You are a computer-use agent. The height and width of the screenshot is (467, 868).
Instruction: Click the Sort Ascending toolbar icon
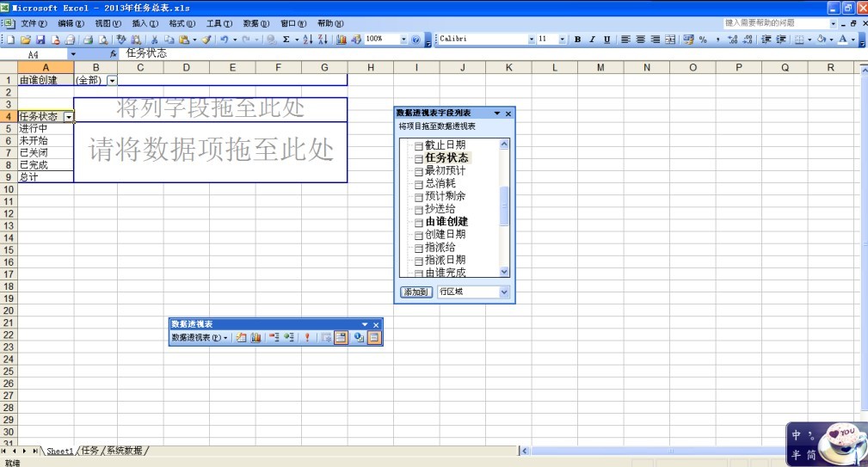point(308,40)
